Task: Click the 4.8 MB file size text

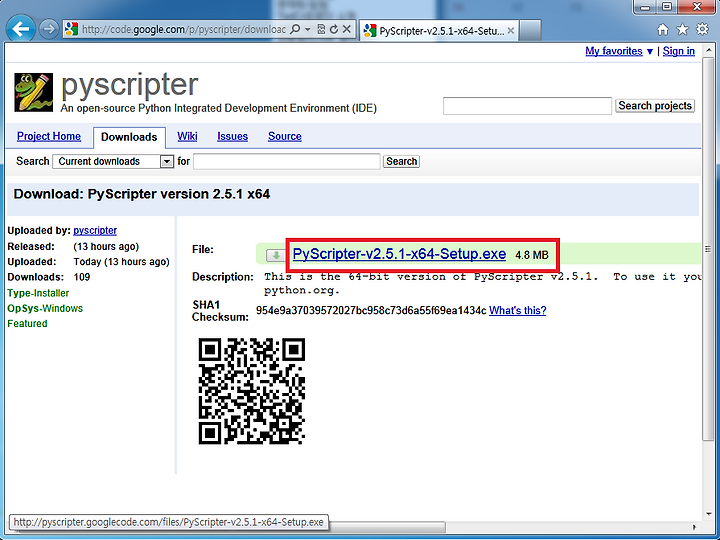Action: 532,255
